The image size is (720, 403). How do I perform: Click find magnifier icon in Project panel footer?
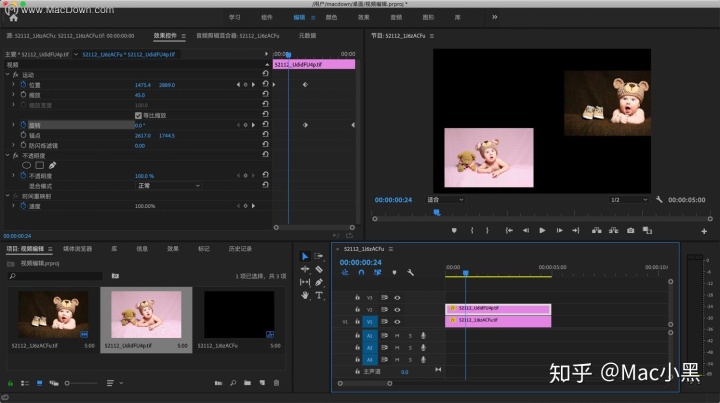[x=233, y=383]
